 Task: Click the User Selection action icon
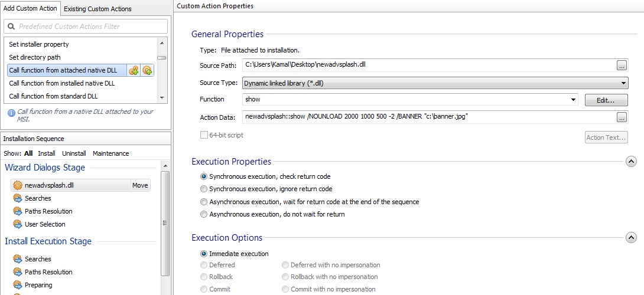tap(17, 224)
